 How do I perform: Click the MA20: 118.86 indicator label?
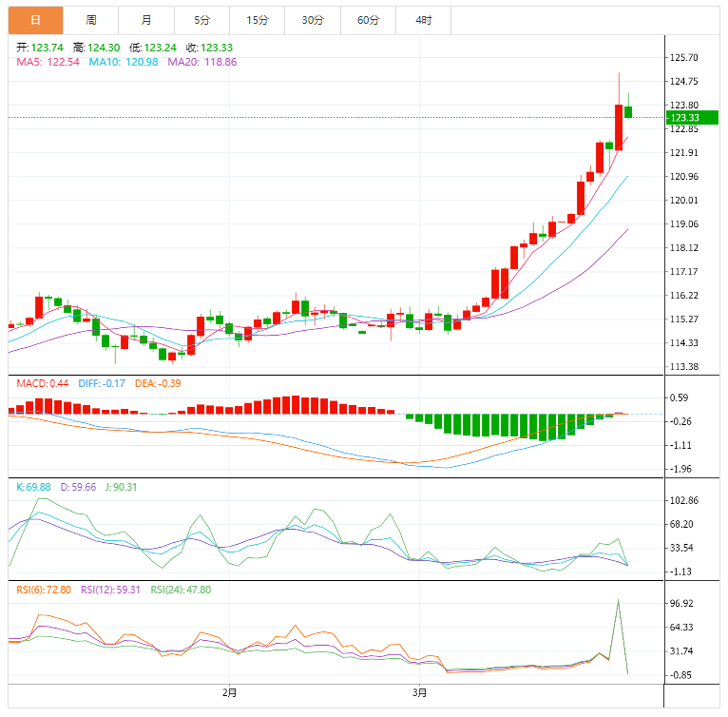tap(202, 62)
